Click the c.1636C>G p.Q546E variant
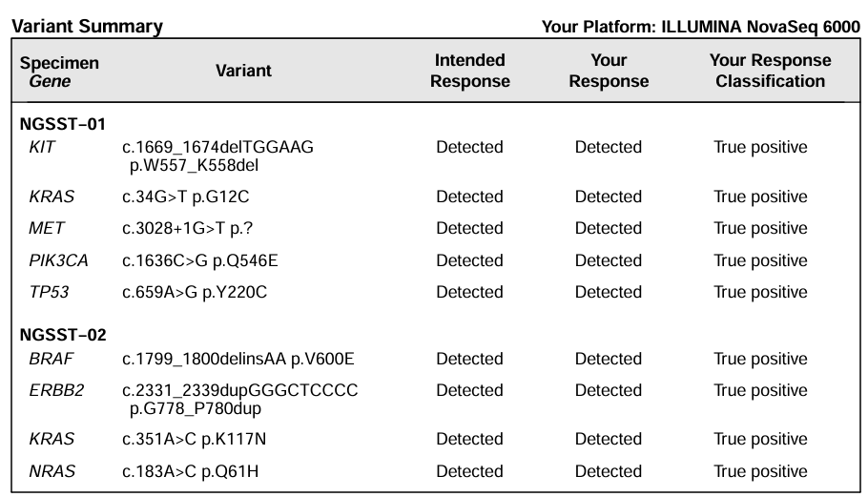This screenshot has width=868, height=497. [x=199, y=260]
